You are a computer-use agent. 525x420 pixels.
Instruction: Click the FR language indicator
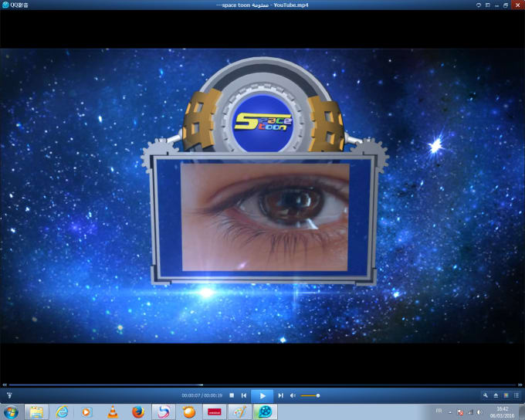(x=439, y=411)
